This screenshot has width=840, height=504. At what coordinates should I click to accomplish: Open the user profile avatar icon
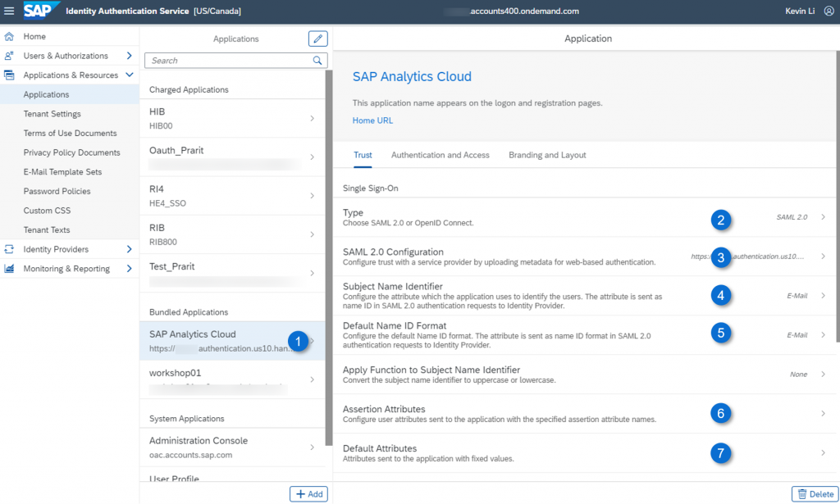(829, 11)
